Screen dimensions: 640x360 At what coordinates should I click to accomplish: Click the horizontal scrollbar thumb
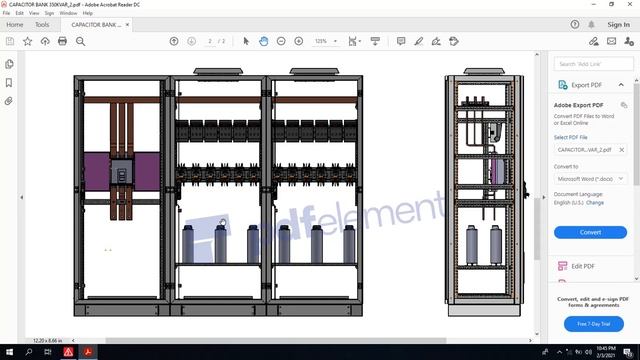[x=276, y=340]
